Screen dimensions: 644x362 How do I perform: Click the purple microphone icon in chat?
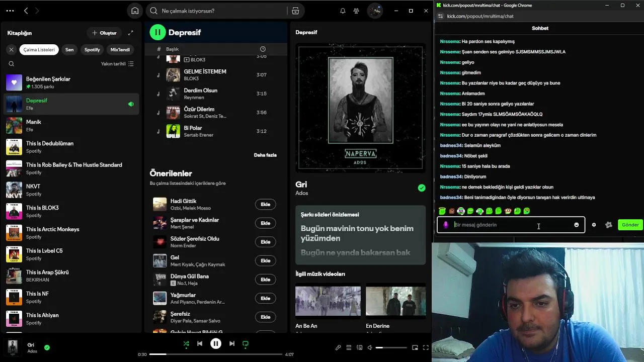446,225
